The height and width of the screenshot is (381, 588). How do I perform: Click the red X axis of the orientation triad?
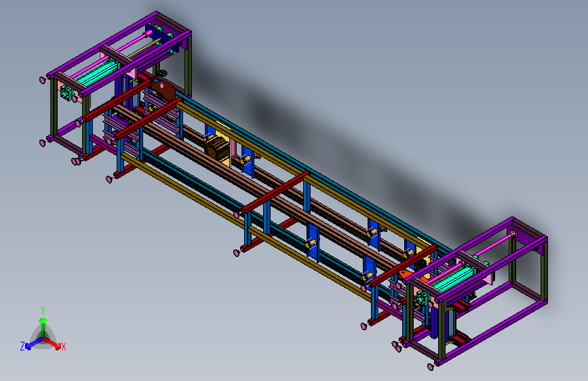click(52, 343)
